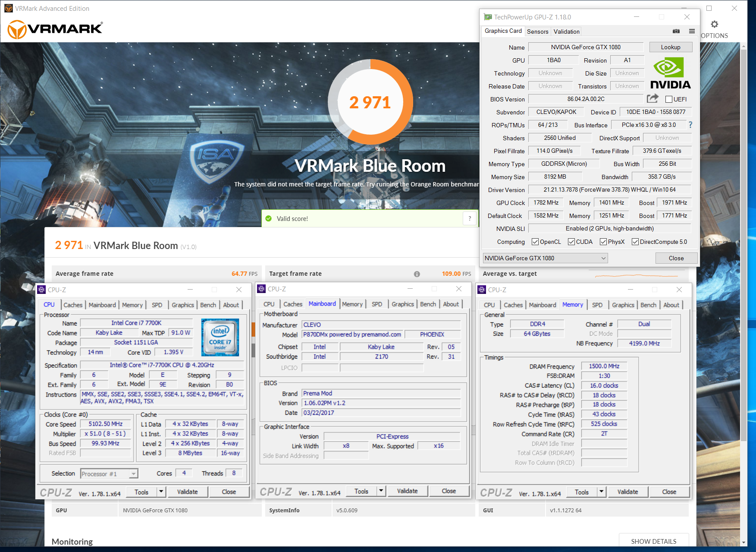Click the Bus Interface question mark
The height and width of the screenshot is (552, 756).
pos(690,125)
